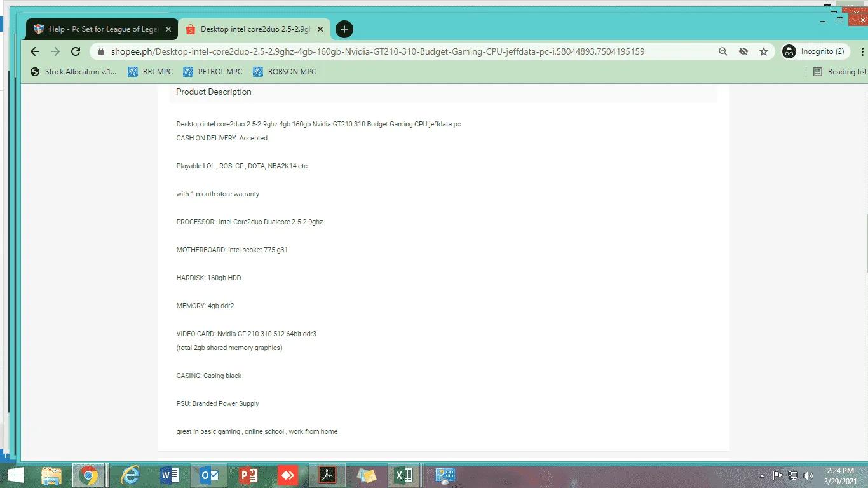Reload the Shopee product page

click(76, 51)
